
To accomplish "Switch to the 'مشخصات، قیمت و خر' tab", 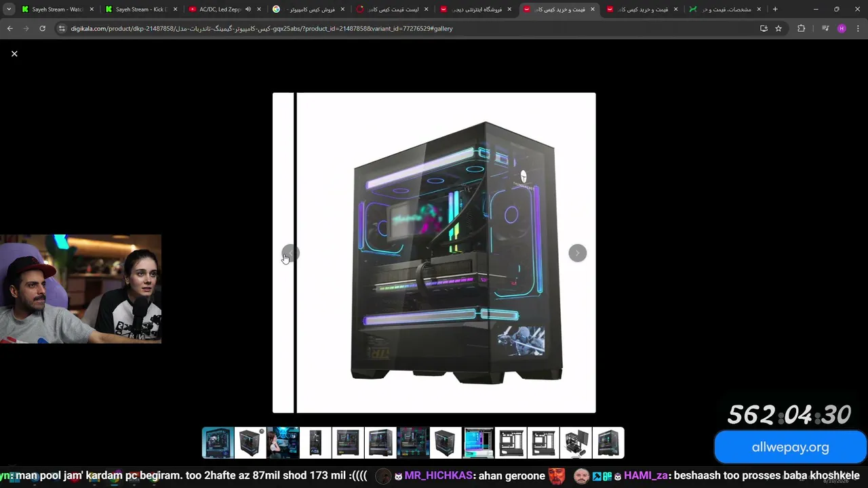I will pos(725,9).
